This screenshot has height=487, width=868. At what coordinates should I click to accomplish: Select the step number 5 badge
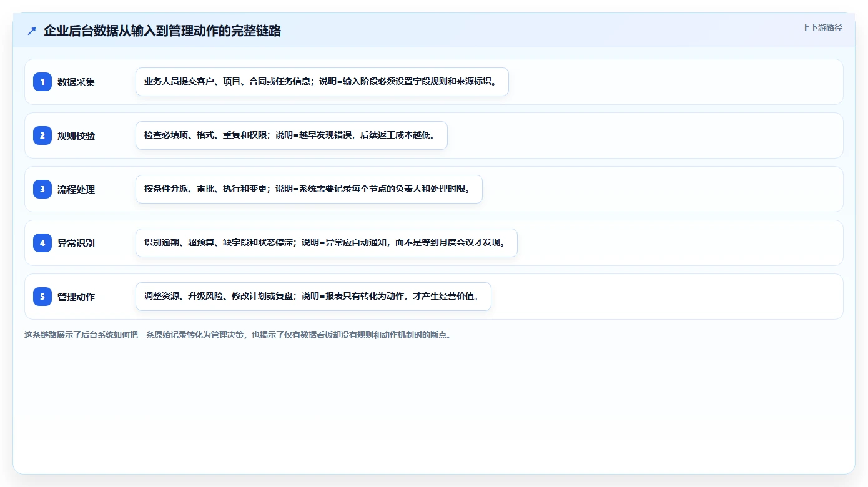(42, 297)
